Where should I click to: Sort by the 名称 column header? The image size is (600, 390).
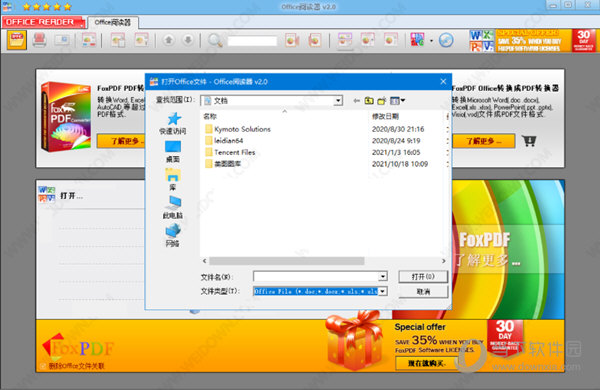click(x=210, y=116)
